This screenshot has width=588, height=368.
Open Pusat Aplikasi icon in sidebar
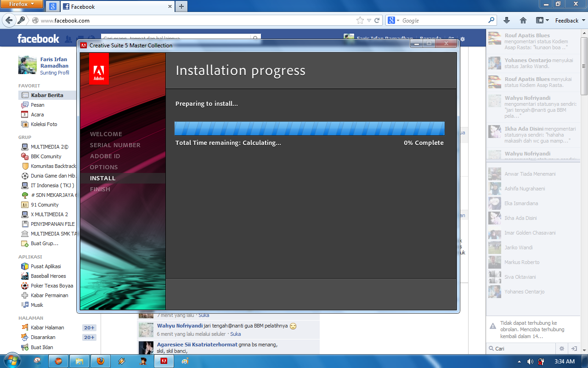25,266
